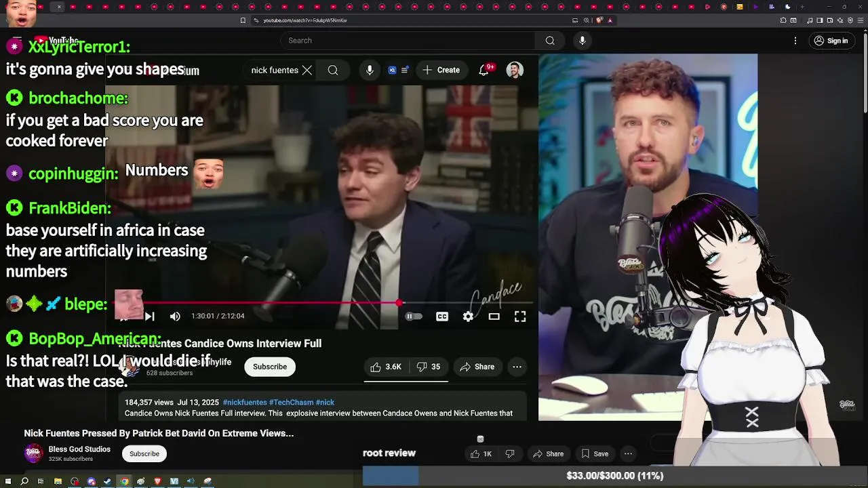
Task: Open the Windows Start menu
Action: point(8,481)
